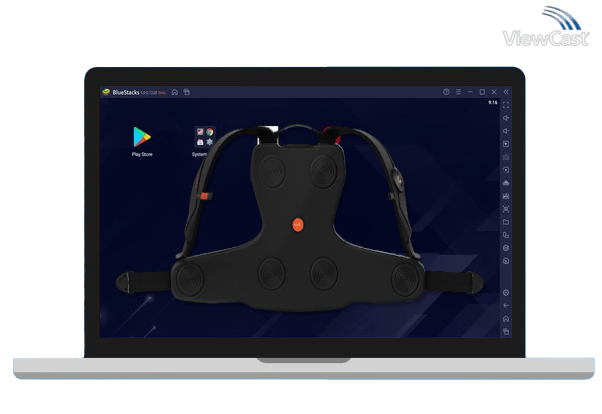Minimize the BlueStacks window

tap(470, 92)
